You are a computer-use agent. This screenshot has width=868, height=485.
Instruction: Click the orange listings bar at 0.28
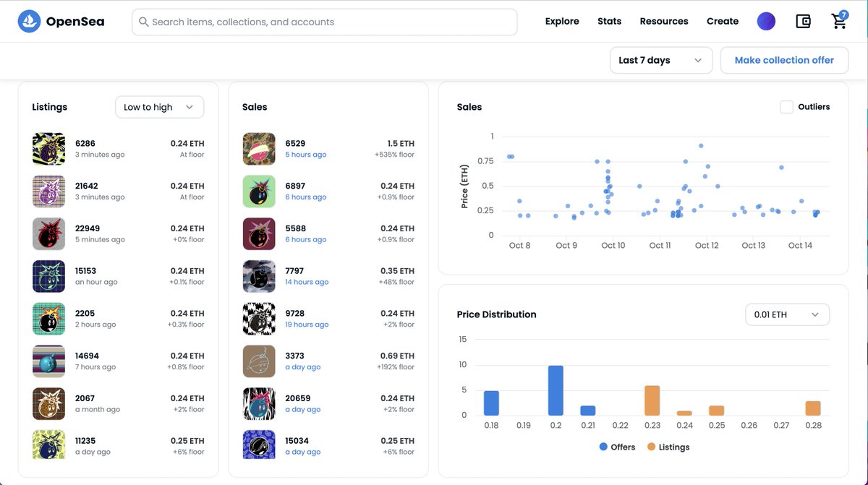813,408
